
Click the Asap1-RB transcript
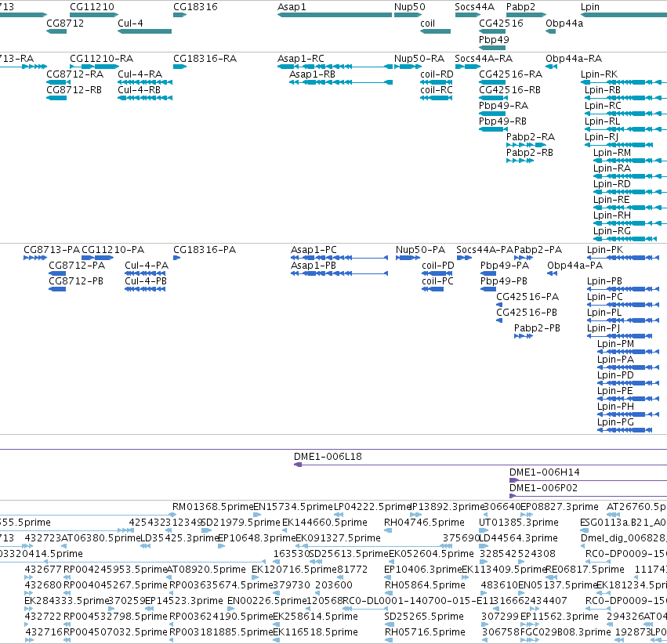coord(341,82)
